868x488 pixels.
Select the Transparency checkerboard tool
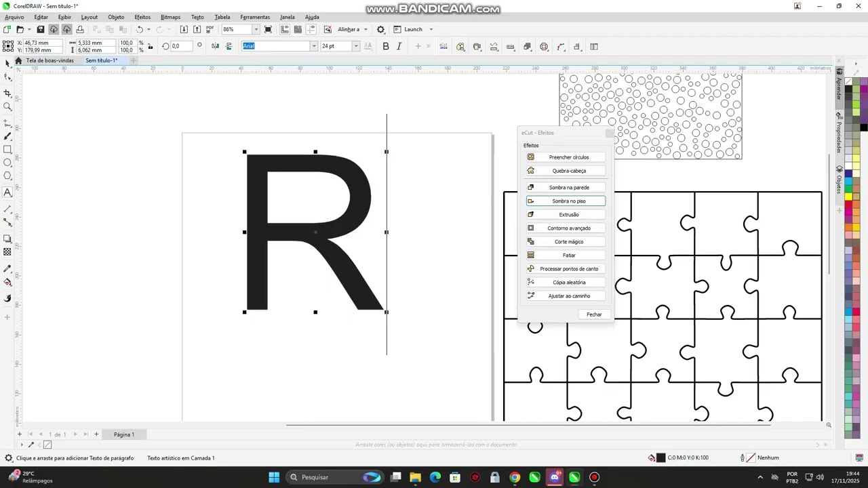coord(7,251)
